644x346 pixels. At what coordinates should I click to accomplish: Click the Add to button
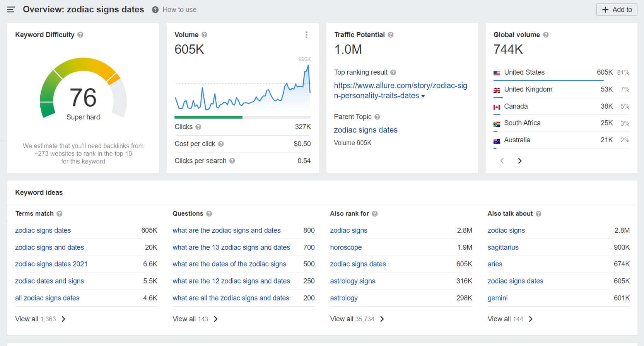(617, 10)
